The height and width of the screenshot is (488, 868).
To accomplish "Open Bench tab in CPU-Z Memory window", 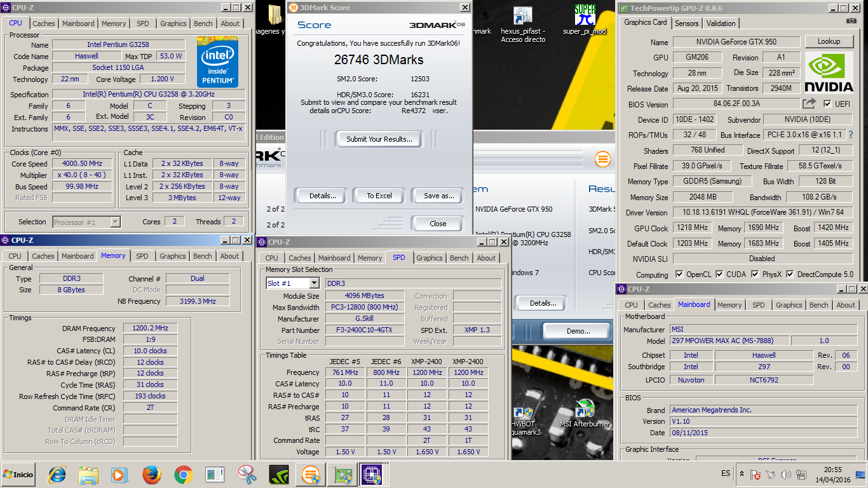I will coord(203,256).
